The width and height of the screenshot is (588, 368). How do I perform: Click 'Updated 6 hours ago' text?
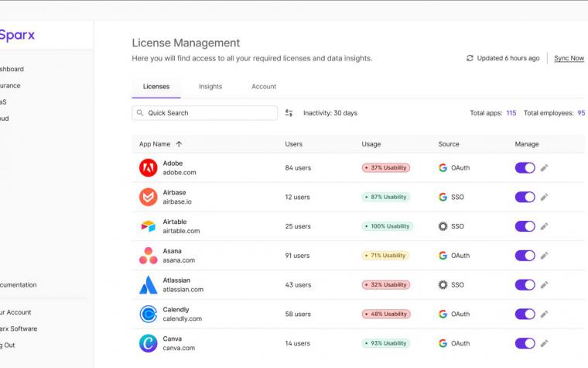(508, 58)
